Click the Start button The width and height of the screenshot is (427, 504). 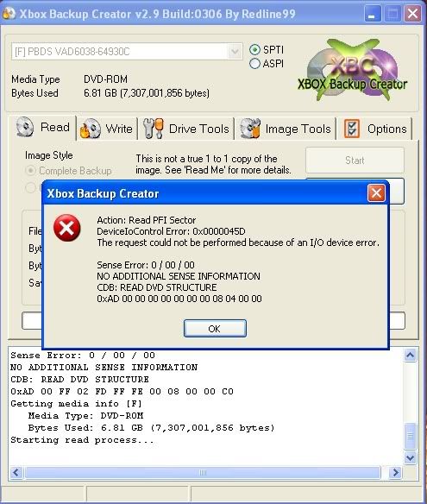[355, 160]
